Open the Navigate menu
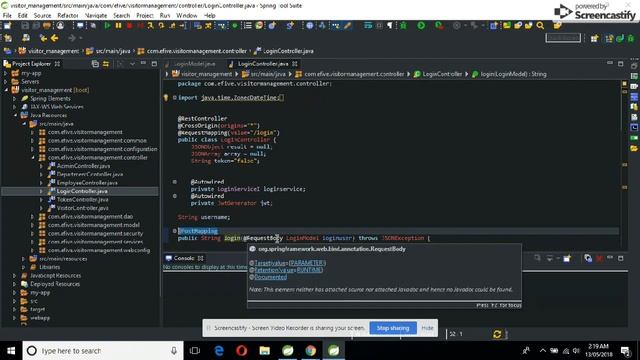640x360 pixels. pyautogui.click(x=96, y=16)
